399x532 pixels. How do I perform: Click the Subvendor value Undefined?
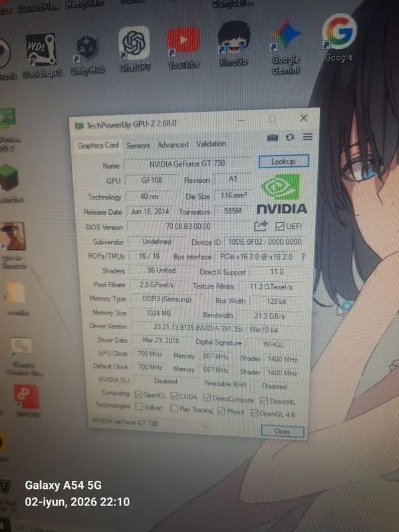(157, 241)
